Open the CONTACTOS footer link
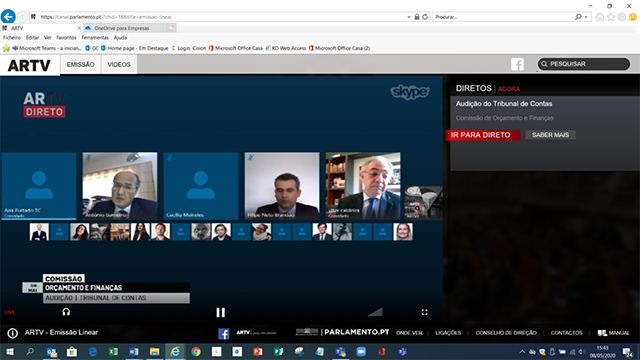 [x=567, y=333]
